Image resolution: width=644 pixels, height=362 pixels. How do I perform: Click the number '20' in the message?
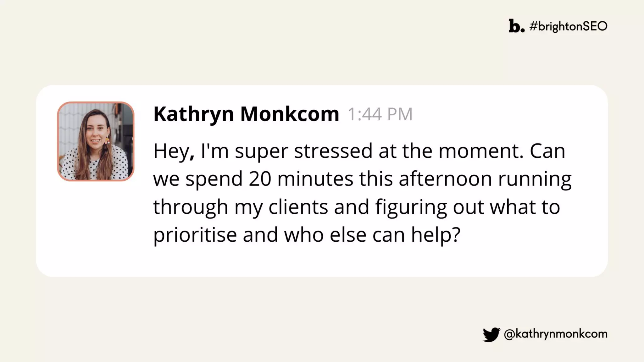click(x=260, y=179)
